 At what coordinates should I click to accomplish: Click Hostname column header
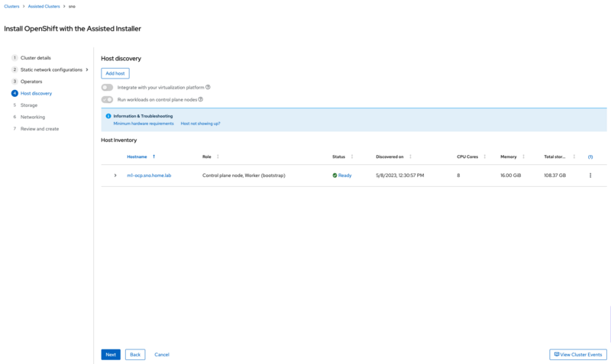point(137,156)
